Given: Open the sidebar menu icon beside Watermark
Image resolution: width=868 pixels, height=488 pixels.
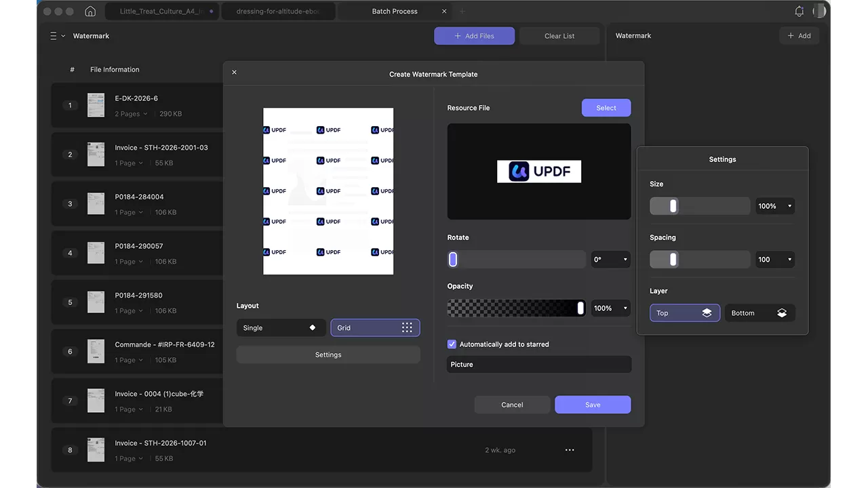Looking at the screenshot, I should (x=54, y=36).
